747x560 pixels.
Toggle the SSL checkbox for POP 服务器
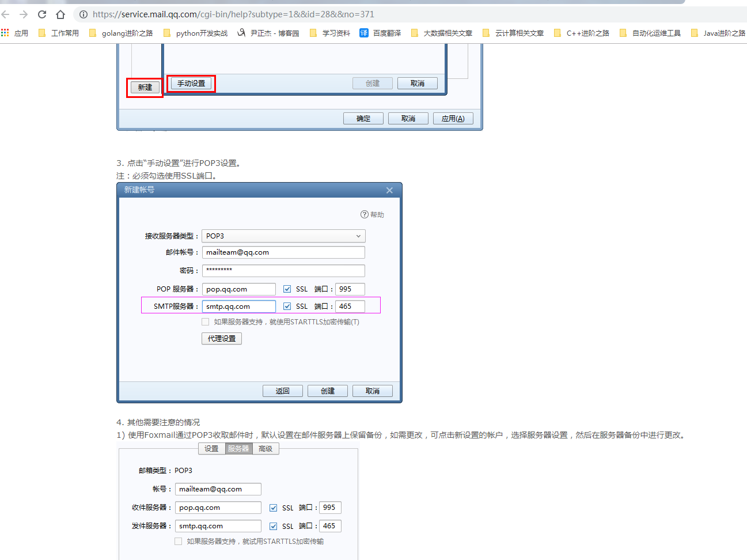287,289
